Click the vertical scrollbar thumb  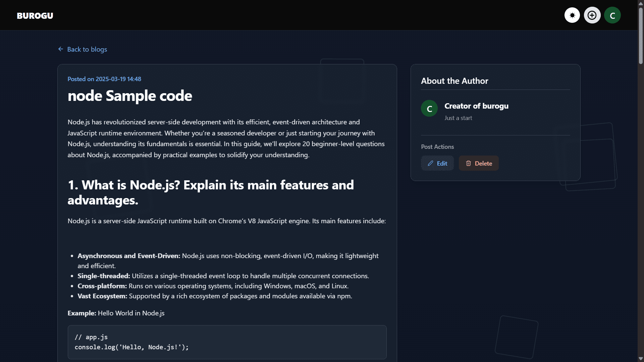[641, 35]
